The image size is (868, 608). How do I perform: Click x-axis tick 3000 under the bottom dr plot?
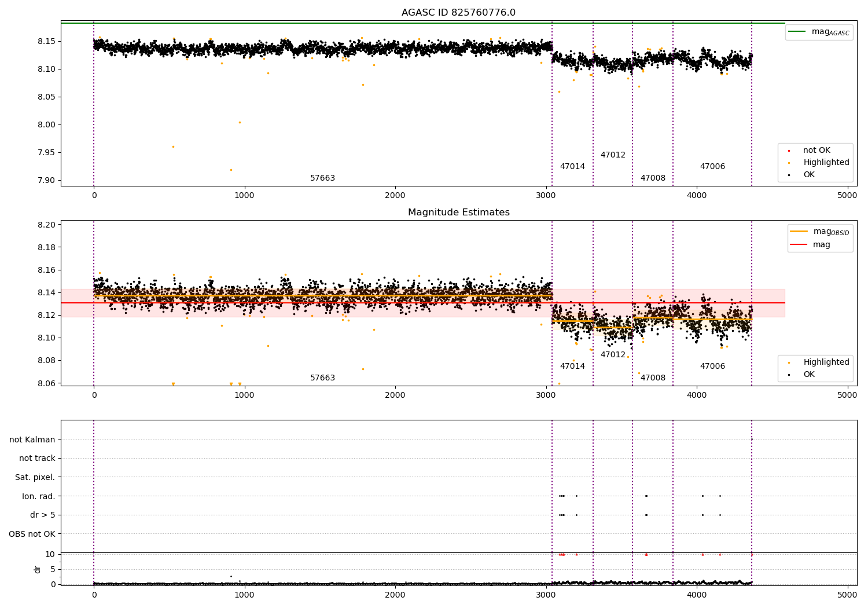[546, 595]
